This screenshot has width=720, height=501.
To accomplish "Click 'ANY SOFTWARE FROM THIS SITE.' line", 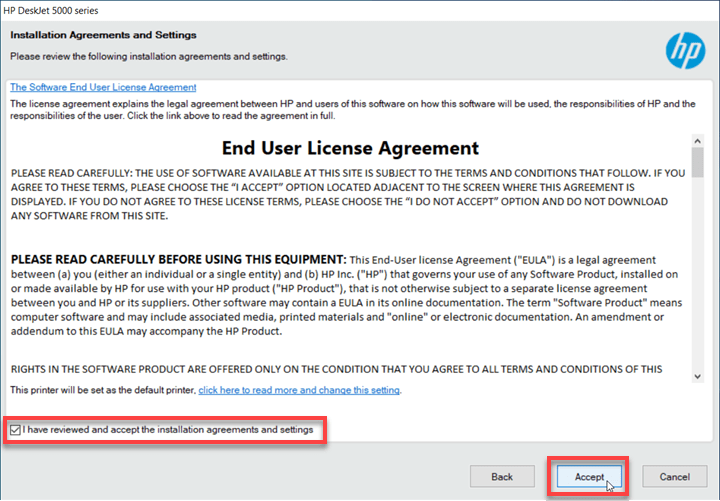I will (90, 216).
